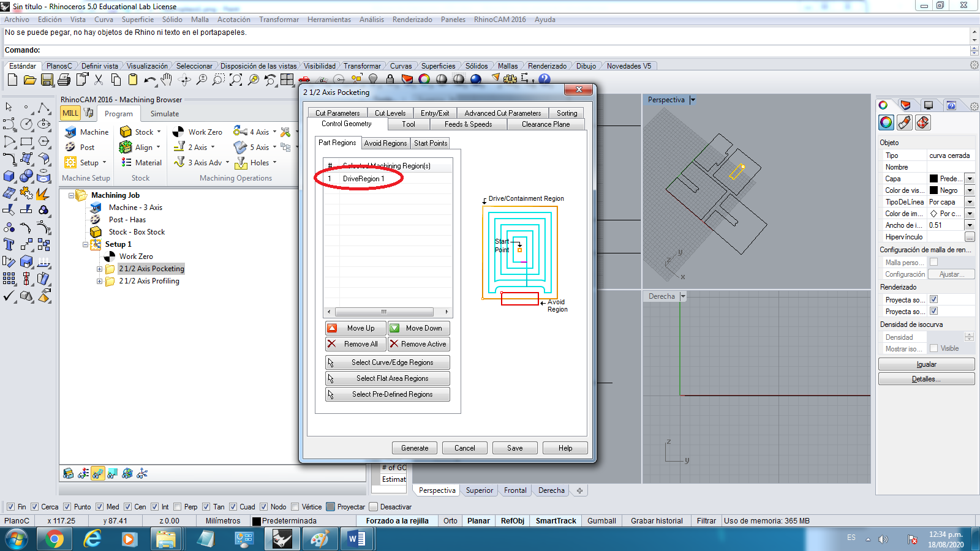Open a file with the folder icon

pyautogui.click(x=29, y=80)
